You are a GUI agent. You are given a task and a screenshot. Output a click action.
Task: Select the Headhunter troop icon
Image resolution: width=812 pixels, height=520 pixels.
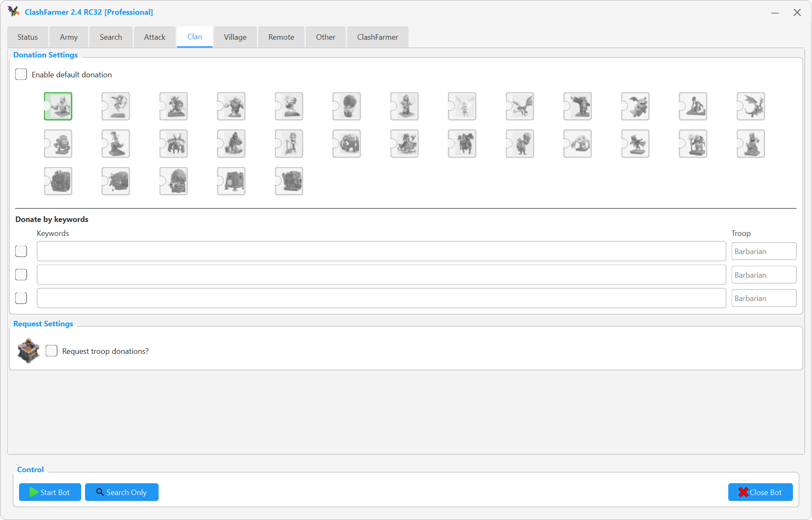coord(635,144)
